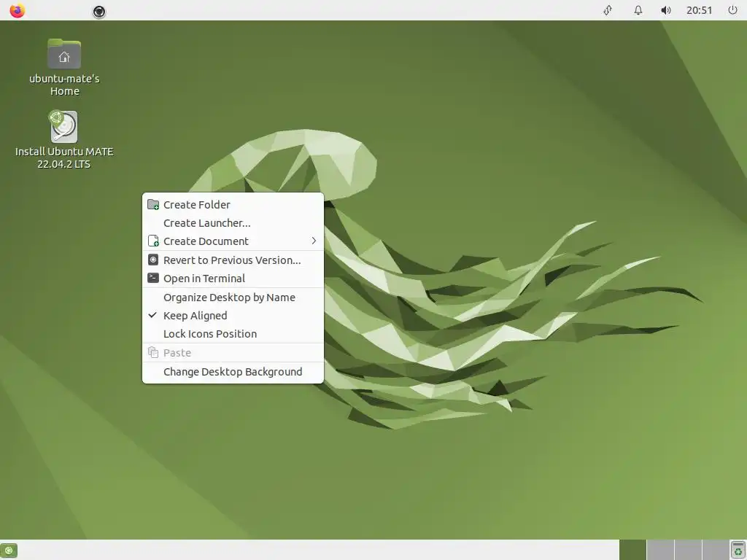Show the calendar from the 20:51 clock
This screenshot has width=747, height=560.
click(699, 10)
